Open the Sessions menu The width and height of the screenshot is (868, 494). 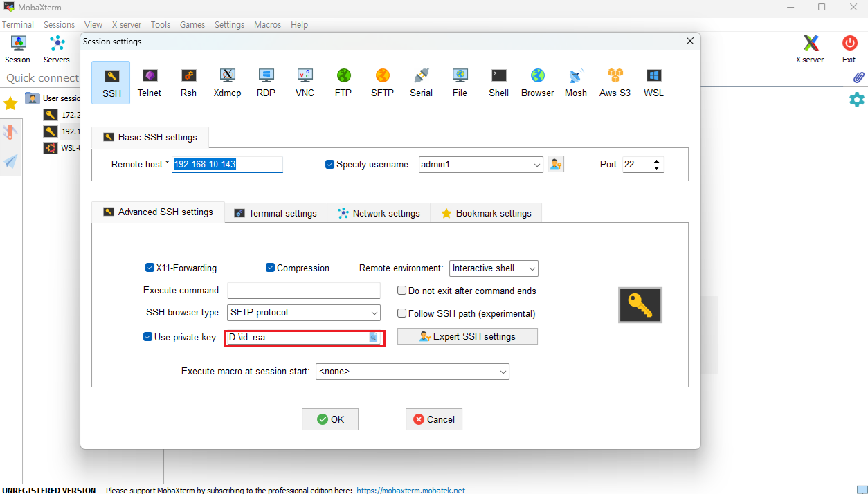pyautogui.click(x=59, y=24)
